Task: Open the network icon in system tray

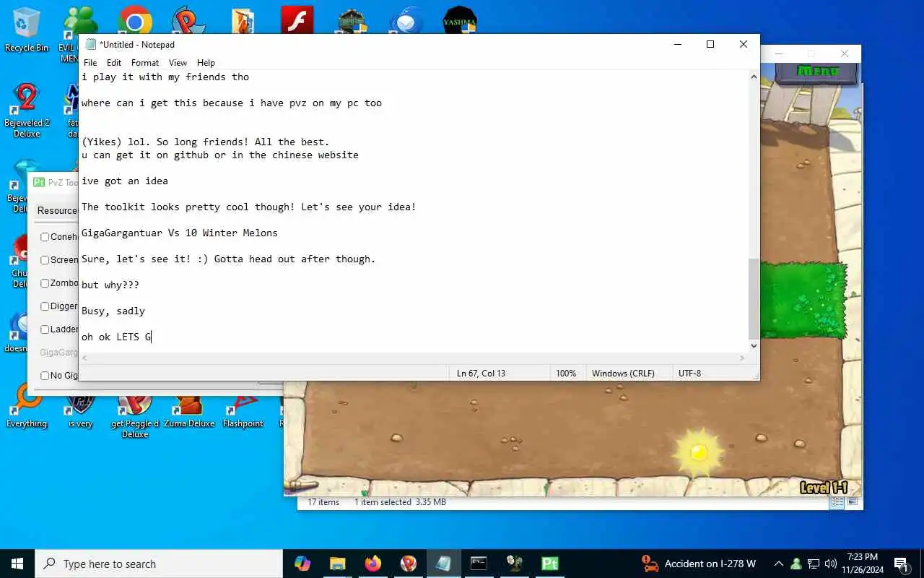Action: [814, 564]
